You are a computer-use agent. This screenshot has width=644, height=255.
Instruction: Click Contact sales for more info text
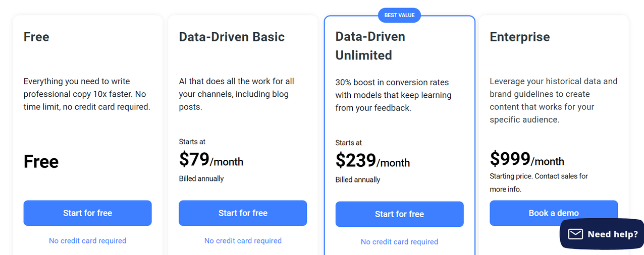(539, 182)
